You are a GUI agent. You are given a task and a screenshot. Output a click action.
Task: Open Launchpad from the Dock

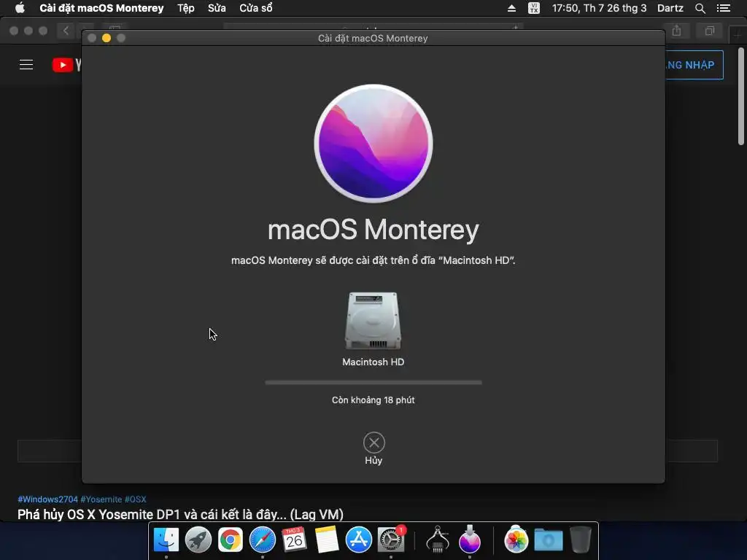click(198, 540)
